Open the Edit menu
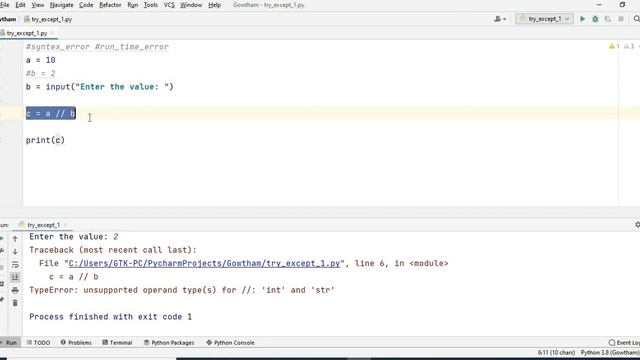This screenshot has width=640, height=360. (x=20, y=5)
